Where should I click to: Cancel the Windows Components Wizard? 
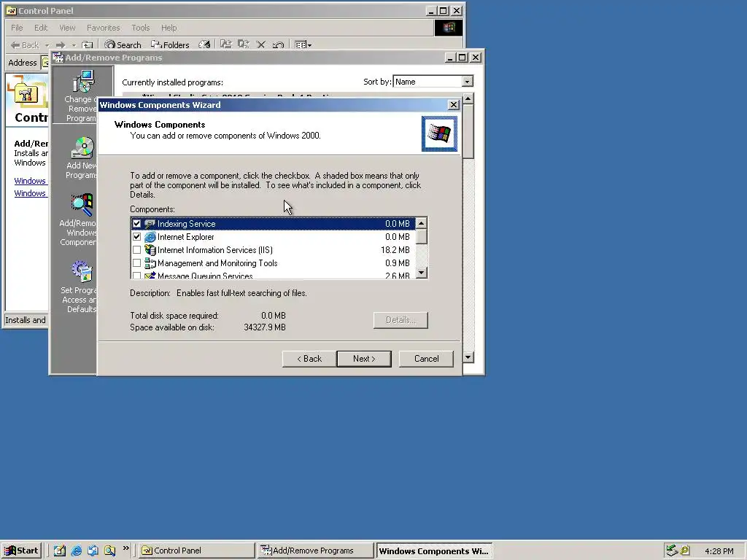pyautogui.click(x=426, y=359)
